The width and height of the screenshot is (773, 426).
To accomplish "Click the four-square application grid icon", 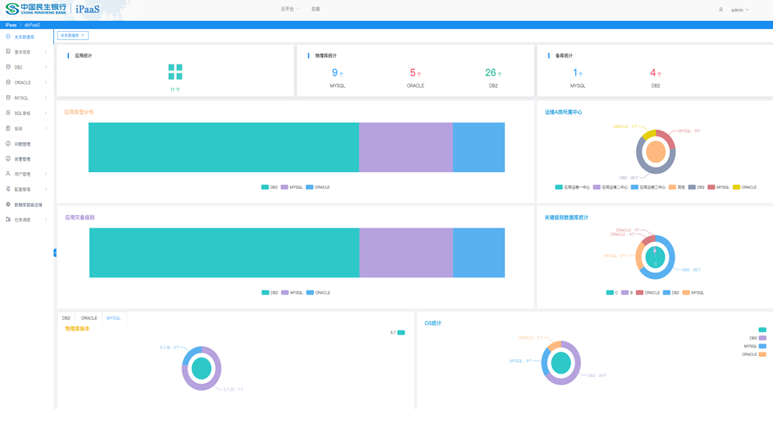I will click(x=175, y=71).
